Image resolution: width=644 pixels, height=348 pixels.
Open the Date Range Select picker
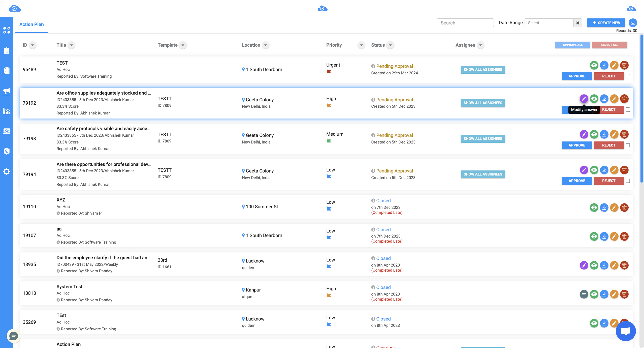[549, 23]
